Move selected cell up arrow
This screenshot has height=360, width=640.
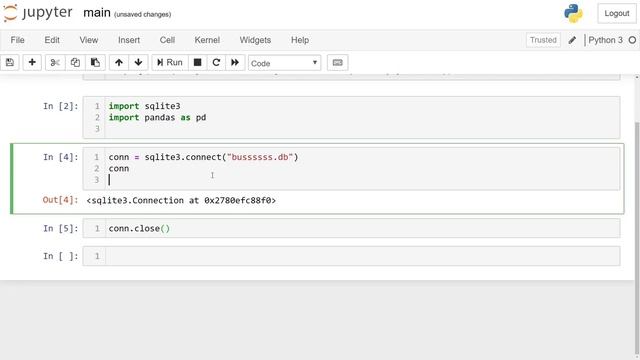tap(119, 62)
